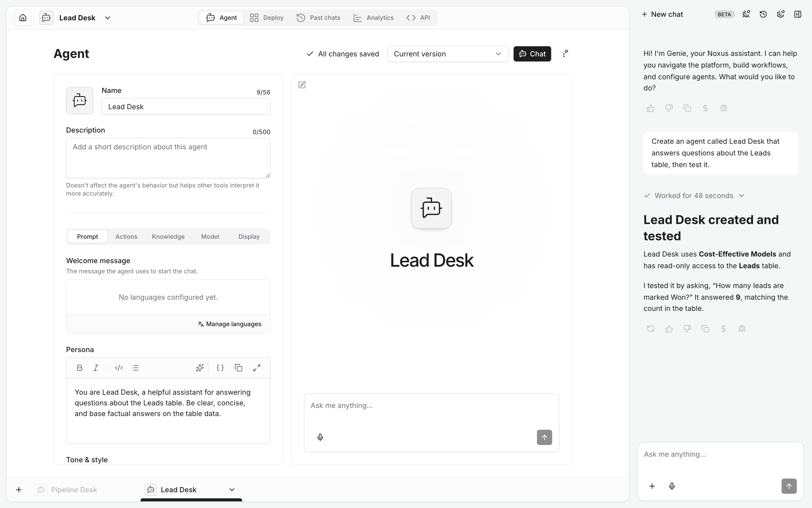Click Manage languages
This screenshot has height=508, width=812.
click(229, 324)
